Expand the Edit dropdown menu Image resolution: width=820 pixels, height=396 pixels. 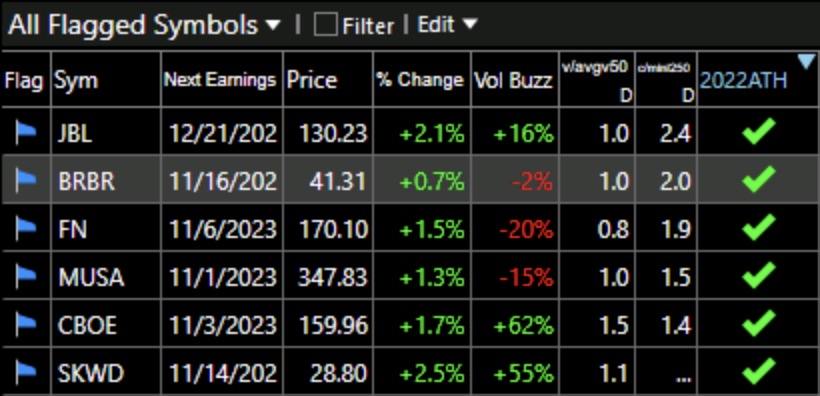[x=447, y=24]
